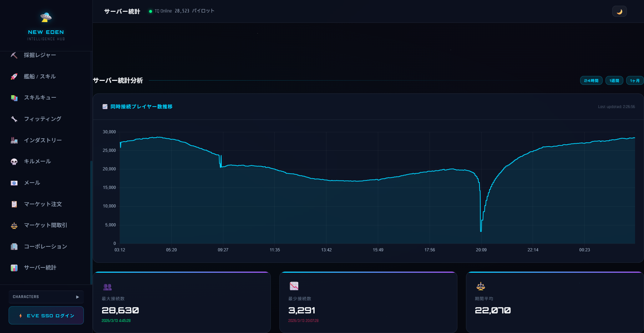Image resolution: width=644 pixels, height=333 pixels.
Task: Click the EVE SSO ログイン button
Action: 46,316
